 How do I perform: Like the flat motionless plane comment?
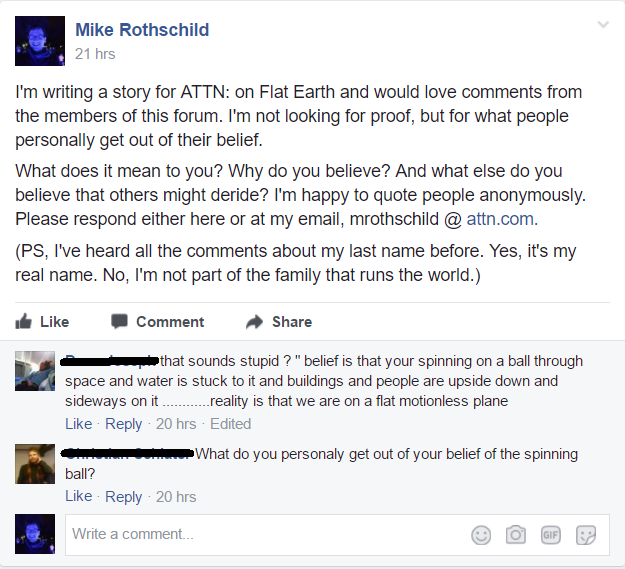click(x=79, y=424)
